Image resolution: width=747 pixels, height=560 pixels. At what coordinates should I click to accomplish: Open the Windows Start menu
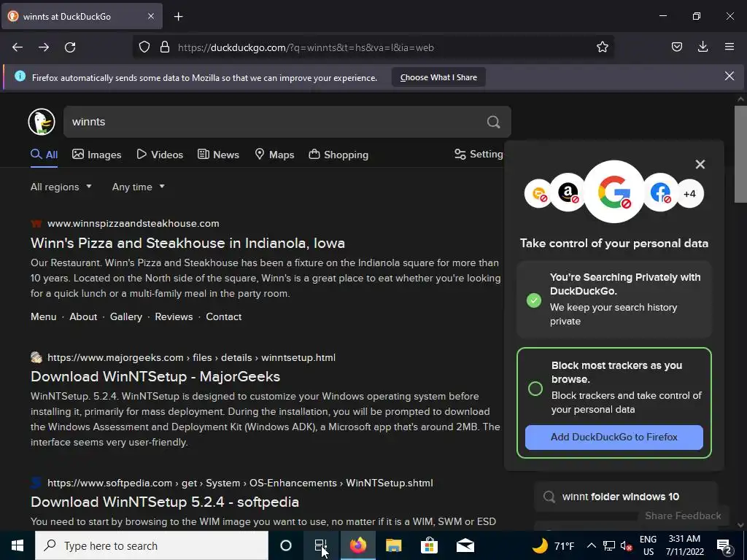[18, 545]
